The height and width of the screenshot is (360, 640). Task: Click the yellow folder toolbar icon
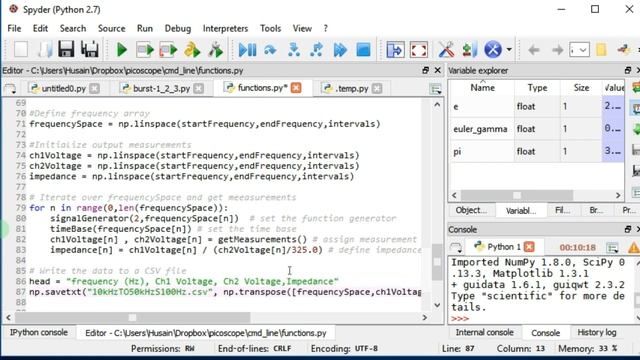(x=601, y=50)
